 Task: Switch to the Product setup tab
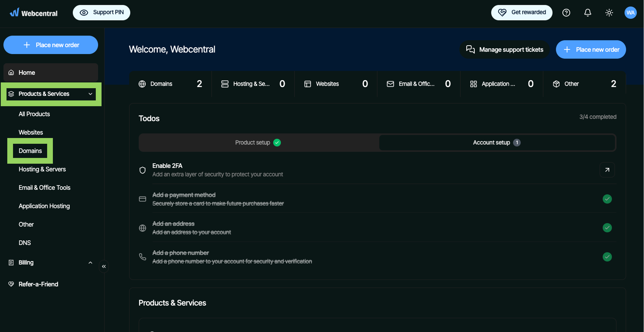(259, 143)
